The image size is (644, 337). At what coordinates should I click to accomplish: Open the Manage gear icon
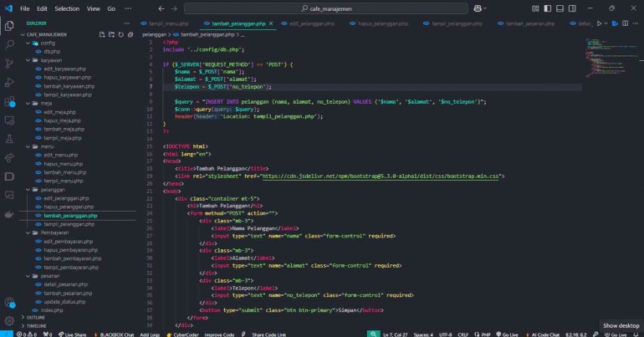pos(9,321)
